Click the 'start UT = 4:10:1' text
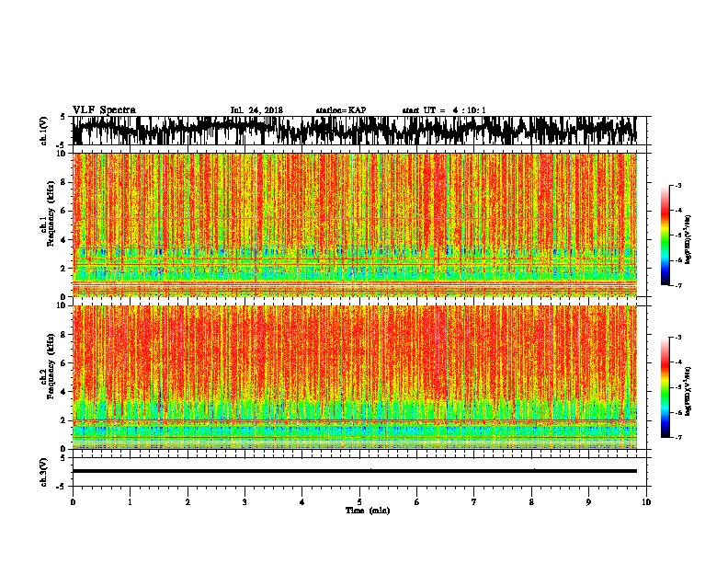This screenshot has height=563, width=728. [x=444, y=110]
